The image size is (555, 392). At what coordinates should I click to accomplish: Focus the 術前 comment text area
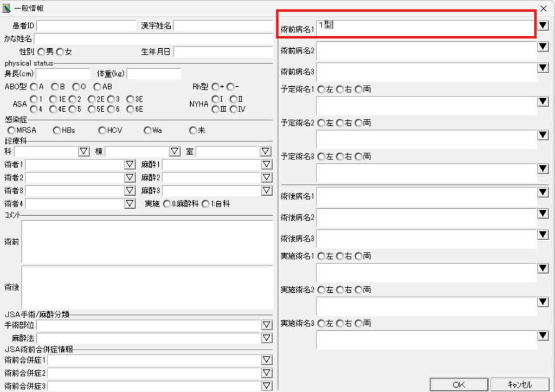pyautogui.click(x=146, y=240)
